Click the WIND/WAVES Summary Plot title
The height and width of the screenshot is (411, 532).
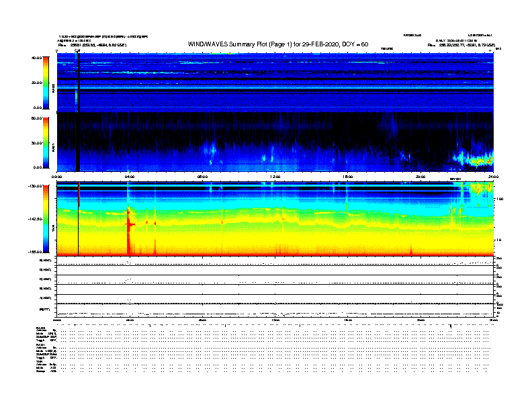(x=278, y=44)
